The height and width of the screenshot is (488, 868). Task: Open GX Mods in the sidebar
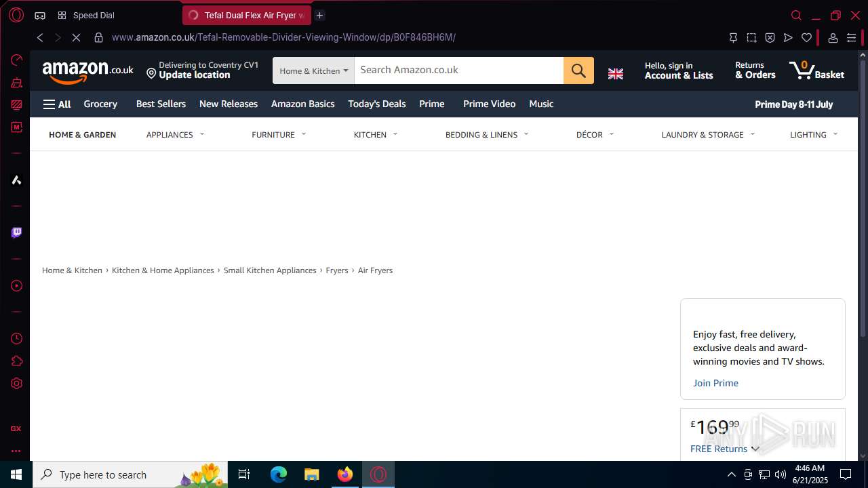pyautogui.click(x=16, y=127)
